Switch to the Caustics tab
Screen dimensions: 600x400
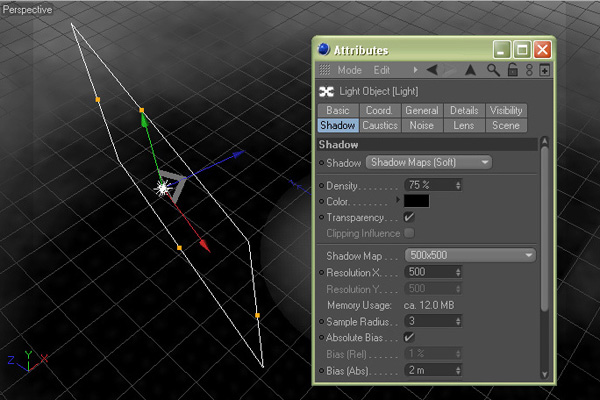[380, 126]
